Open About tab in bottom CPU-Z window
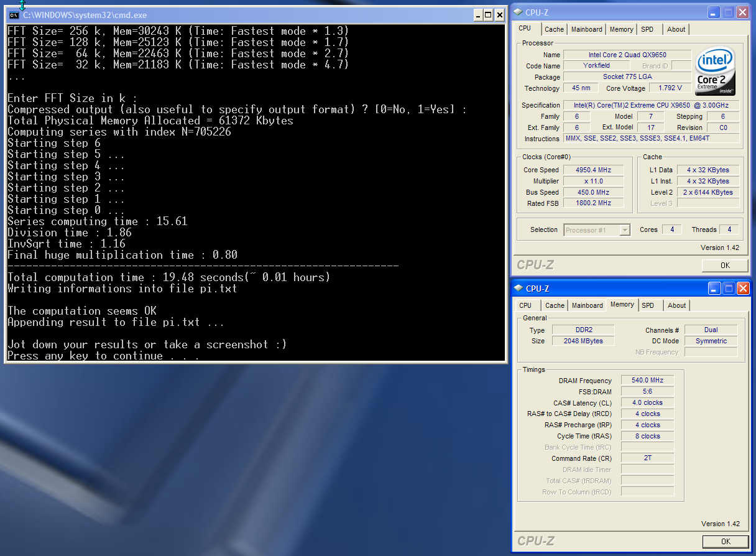Image resolution: width=756 pixels, height=556 pixels. tap(676, 305)
